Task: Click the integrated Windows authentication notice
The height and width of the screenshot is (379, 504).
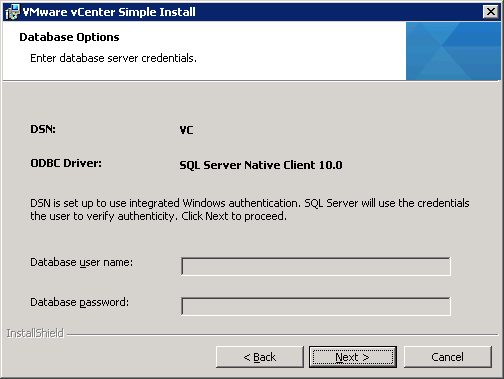Action: [x=250, y=210]
